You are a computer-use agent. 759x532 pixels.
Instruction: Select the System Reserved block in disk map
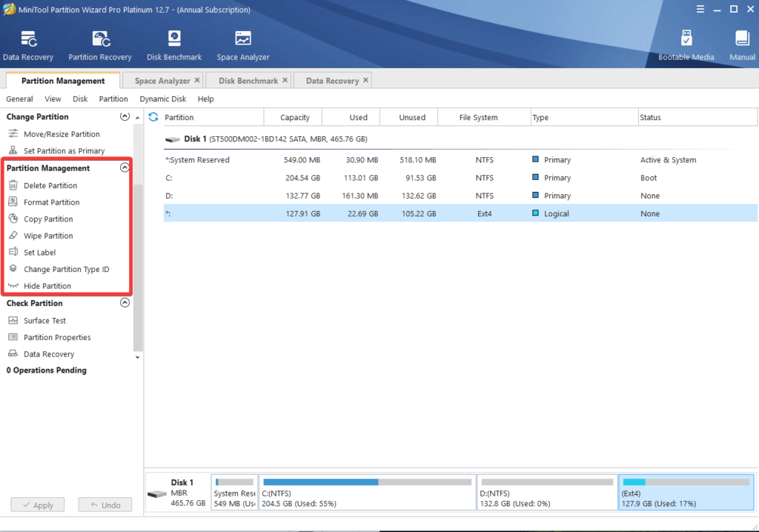[x=234, y=492]
